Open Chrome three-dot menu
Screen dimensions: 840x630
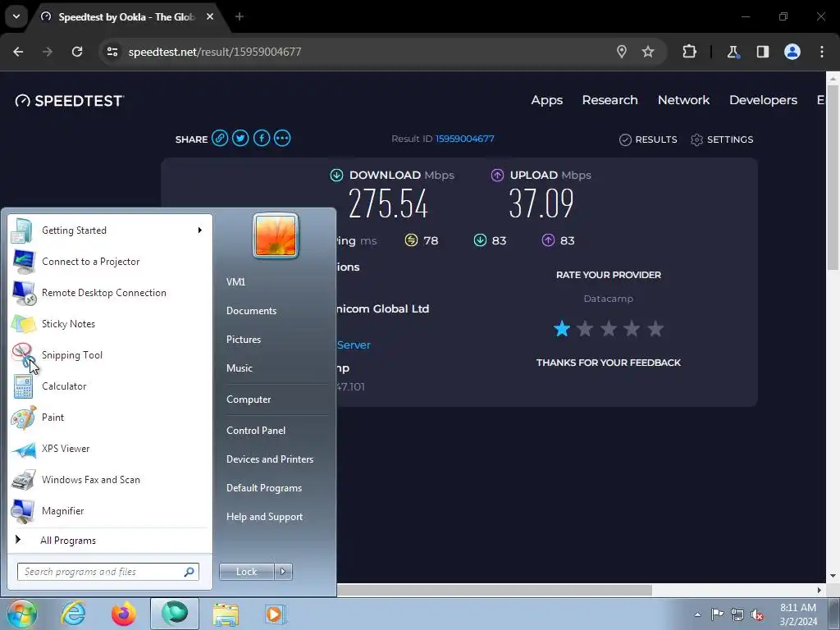(822, 52)
